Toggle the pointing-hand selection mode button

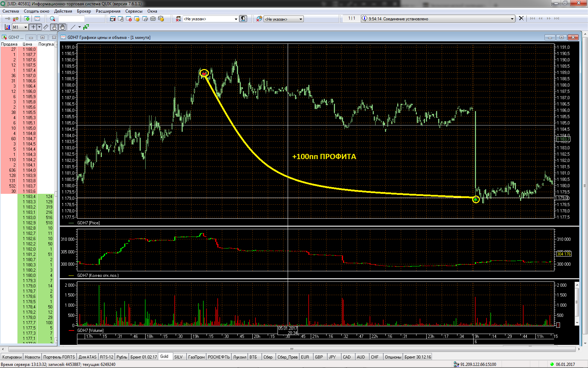[54, 27]
